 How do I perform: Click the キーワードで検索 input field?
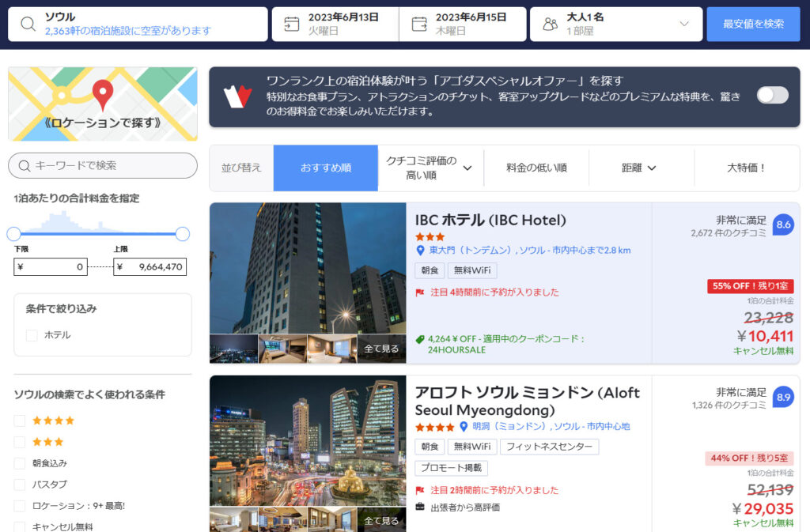pyautogui.click(x=103, y=166)
